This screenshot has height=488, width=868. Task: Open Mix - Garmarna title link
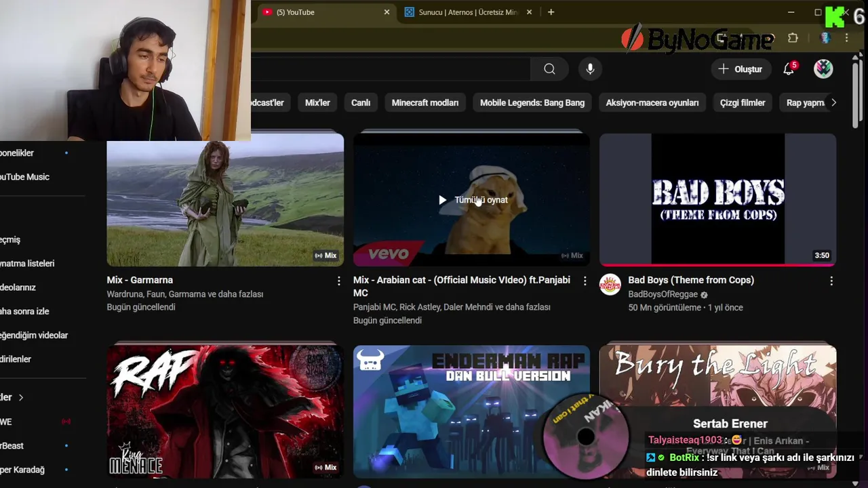pyautogui.click(x=140, y=280)
